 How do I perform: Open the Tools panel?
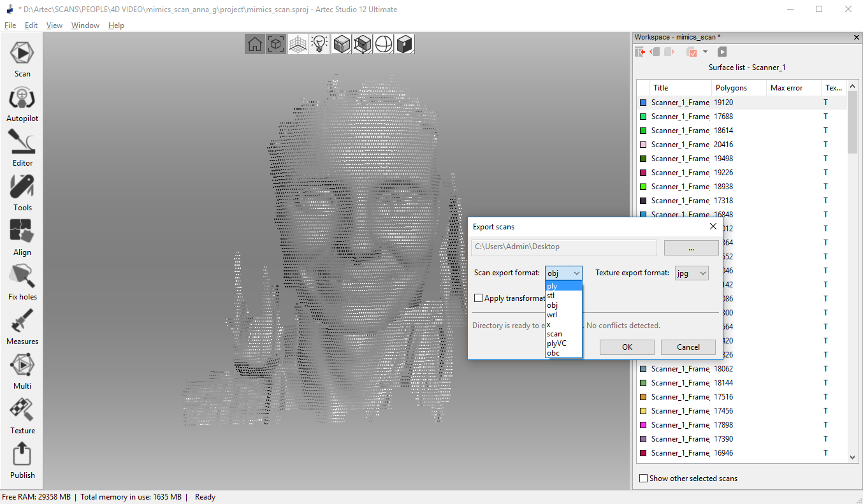tap(22, 193)
